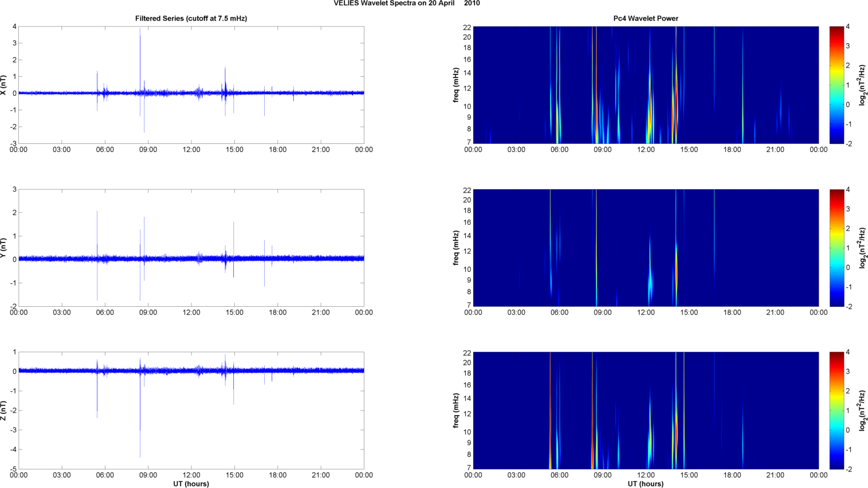Click UT (hours) label under bottom spectrogram
868x488 pixels.
(x=645, y=484)
